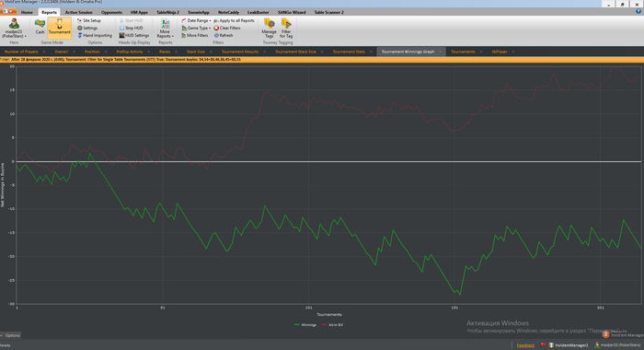Toggle the Winnings line in legend
Image resolution: width=644 pixels, height=350 pixels.
pyautogui.click(x=305, y=325)
